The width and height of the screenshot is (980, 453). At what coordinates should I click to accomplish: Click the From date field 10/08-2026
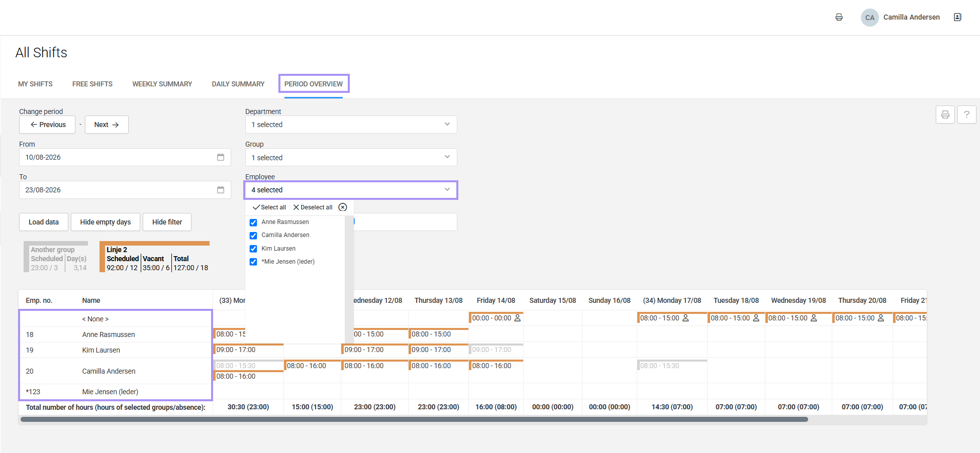coord(125,157)
